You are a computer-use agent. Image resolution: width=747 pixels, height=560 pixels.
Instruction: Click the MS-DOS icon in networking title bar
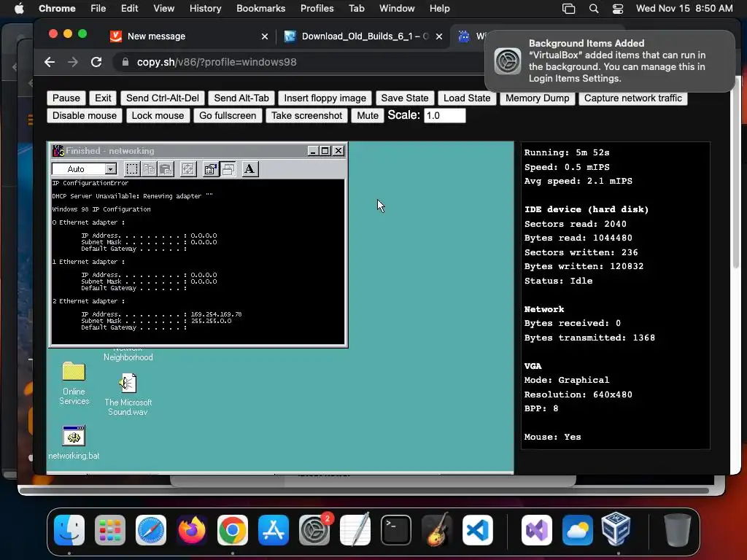coord(58,150)
